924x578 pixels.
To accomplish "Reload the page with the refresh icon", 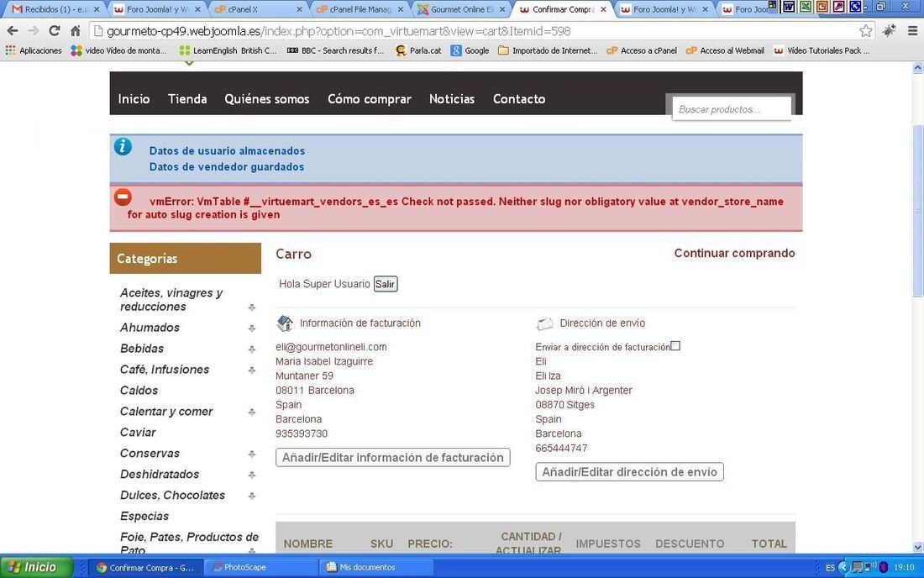I will click(55, 30).
